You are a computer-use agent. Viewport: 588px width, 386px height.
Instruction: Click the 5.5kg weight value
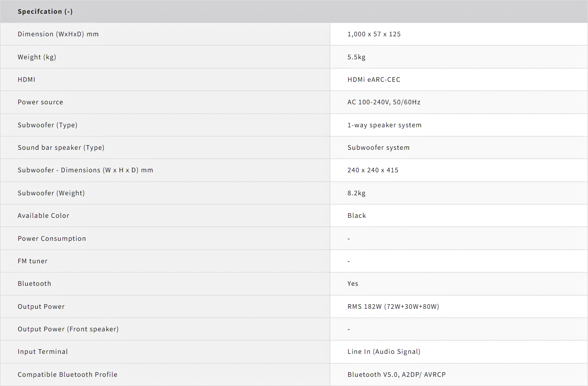pyautogui.click(x=356, y=57)
